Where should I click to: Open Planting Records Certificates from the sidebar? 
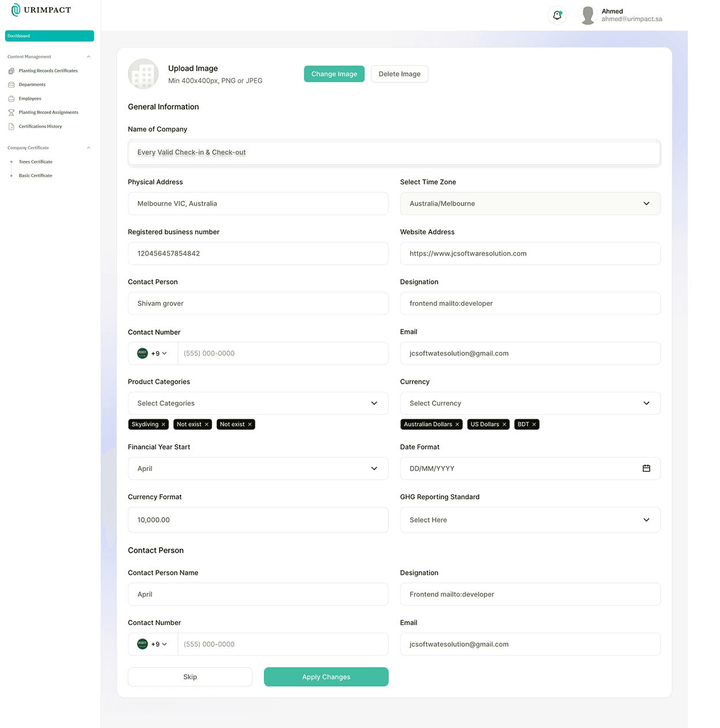(48, 71)
